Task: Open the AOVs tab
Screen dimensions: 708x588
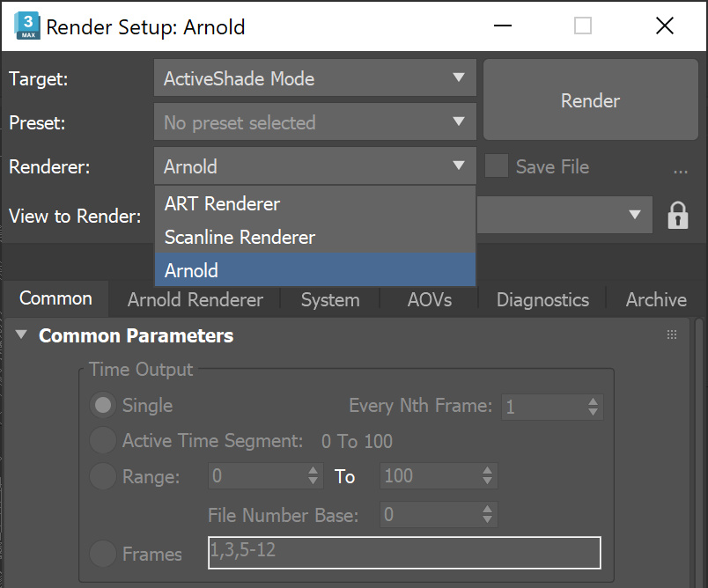Action: coord(430,299)
